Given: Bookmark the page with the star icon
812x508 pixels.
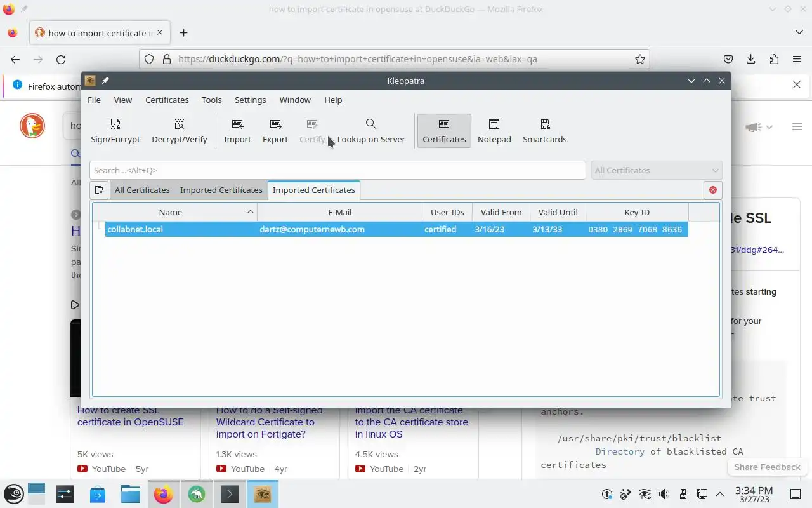Looking at the screenshot, I should [x=640, y=59].
